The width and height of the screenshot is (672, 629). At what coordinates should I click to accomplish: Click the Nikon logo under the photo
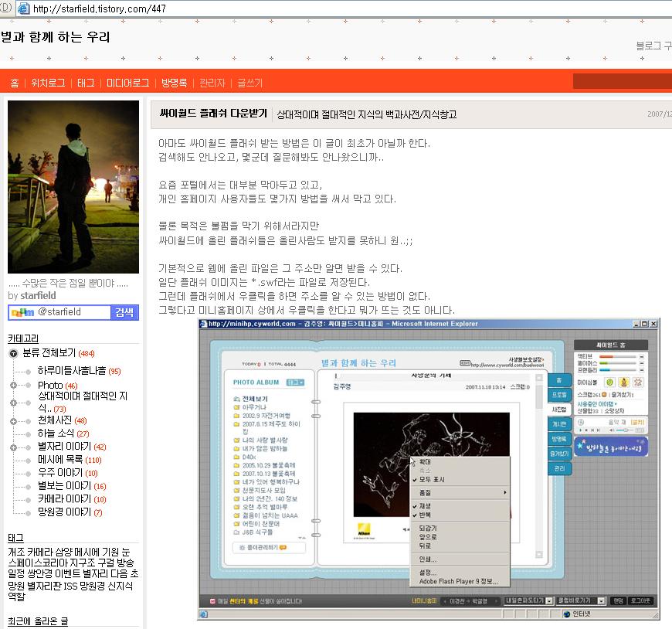coord(364,529)
